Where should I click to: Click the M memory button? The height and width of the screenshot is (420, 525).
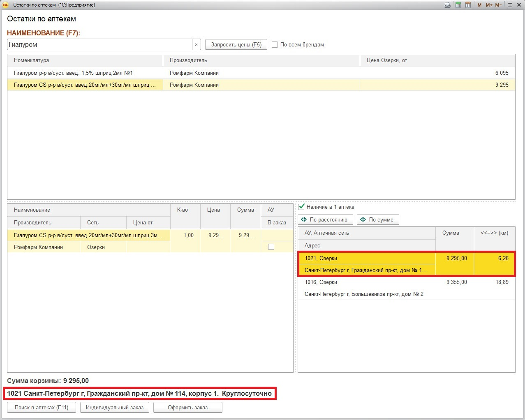click(479, 5)
